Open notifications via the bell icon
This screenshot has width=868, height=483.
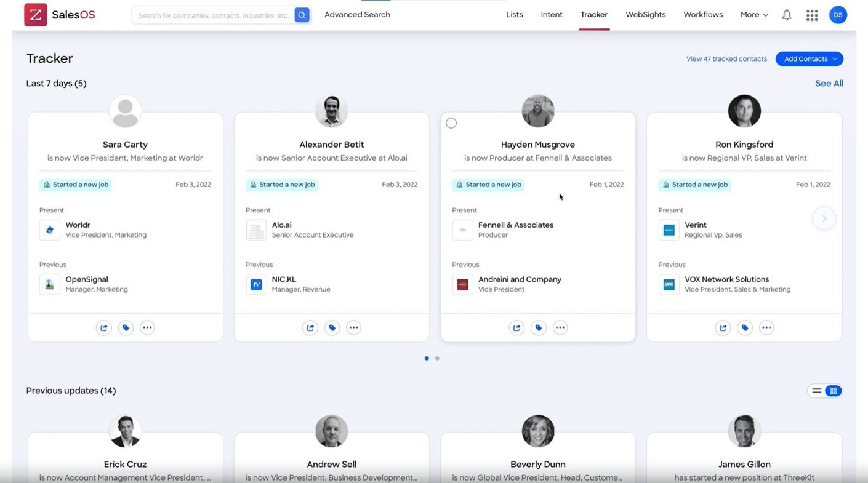786,14
